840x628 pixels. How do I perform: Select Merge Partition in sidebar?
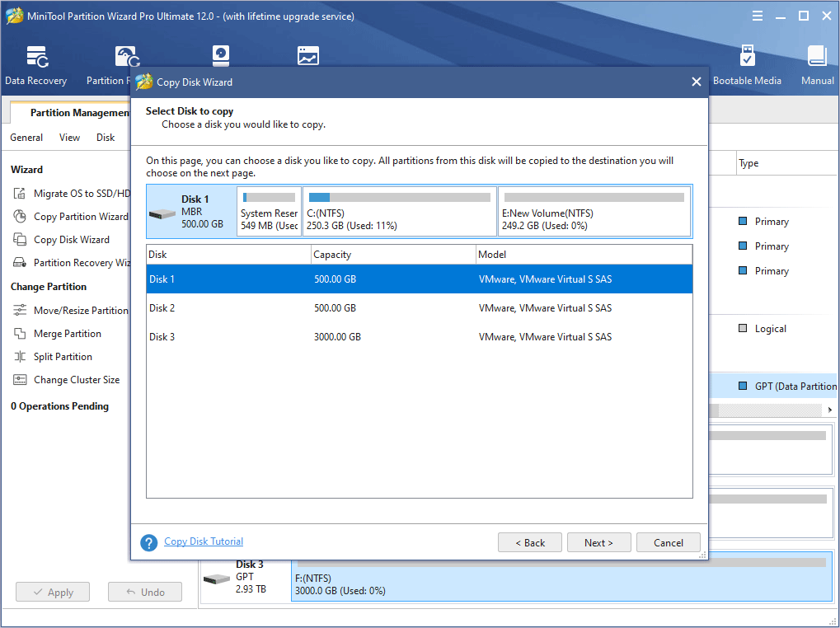(58, 334)
